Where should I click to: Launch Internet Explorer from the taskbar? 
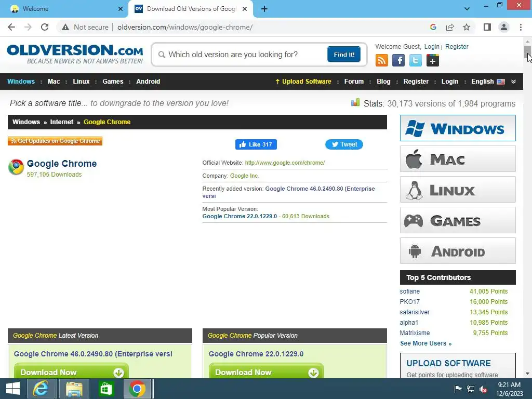pyautogui.click(x=41, y=389)
